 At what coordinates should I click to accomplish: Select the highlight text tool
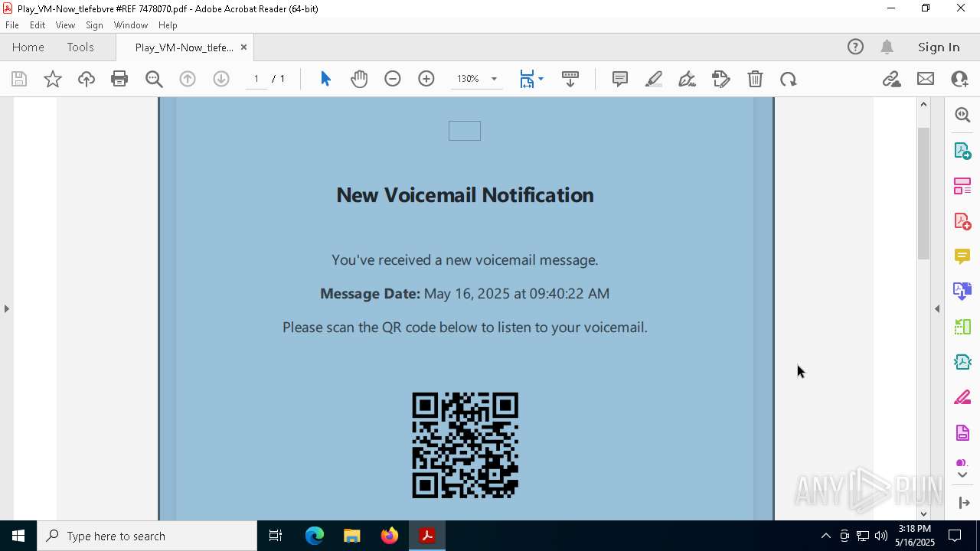click(x=654, y=79)
